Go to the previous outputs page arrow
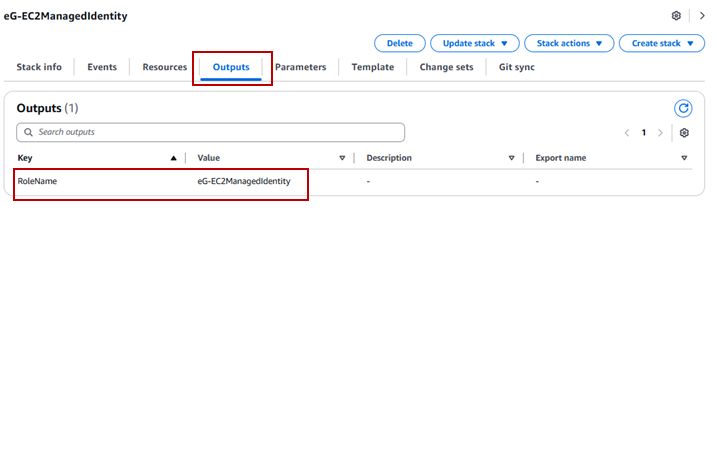This screenshot has height=463, width=717. 627,133
